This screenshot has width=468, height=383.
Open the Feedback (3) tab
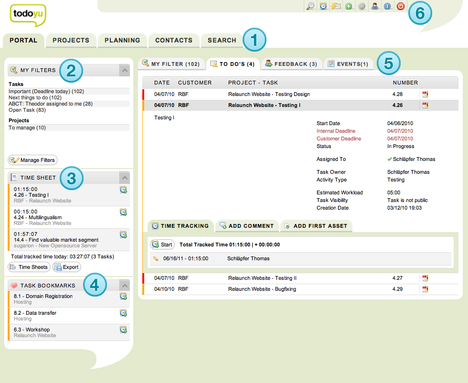pyautogui.click(x=291, y=64)
